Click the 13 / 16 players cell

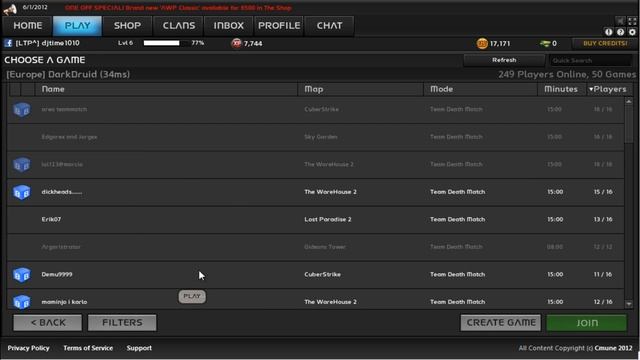(x=603, y=219)
